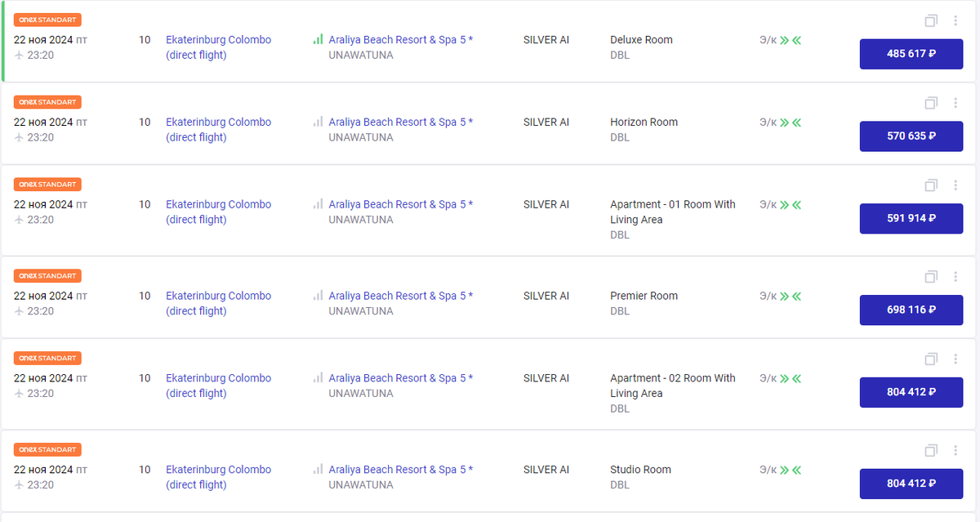
Task: Click return flight arrows in Premier Room row
Action: click(796, 297)
